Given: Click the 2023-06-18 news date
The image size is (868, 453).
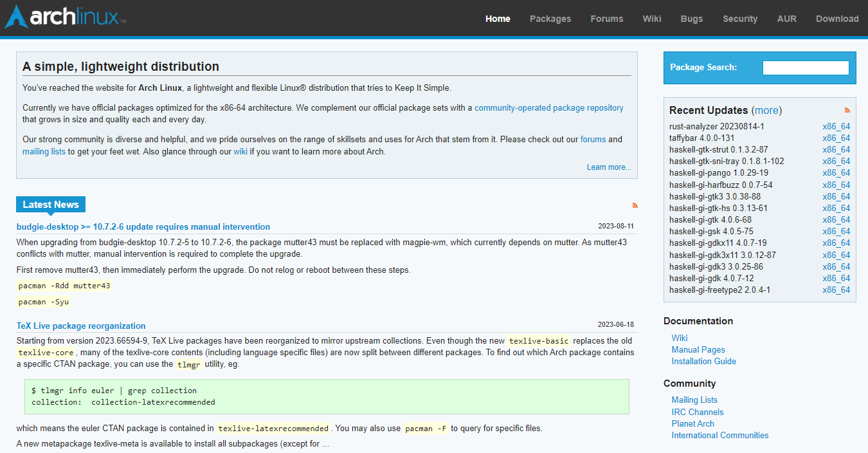Looking at the screenshot, I should pos(616,325).
